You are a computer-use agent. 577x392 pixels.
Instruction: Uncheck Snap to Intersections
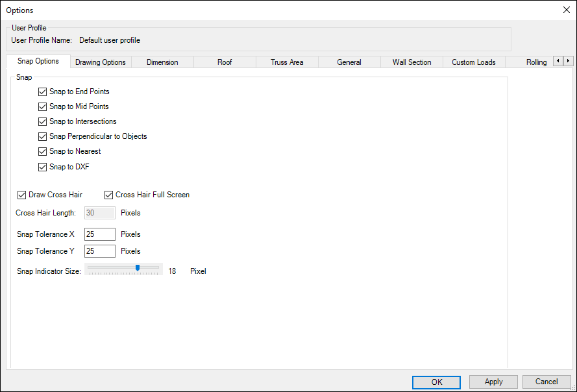tap(43, 121)
